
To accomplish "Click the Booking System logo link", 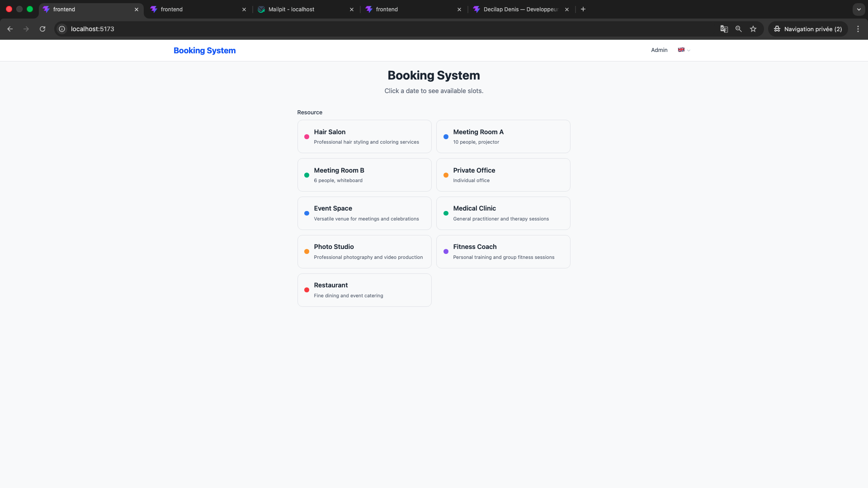I will pyautogui.click(x=204, y=51).
